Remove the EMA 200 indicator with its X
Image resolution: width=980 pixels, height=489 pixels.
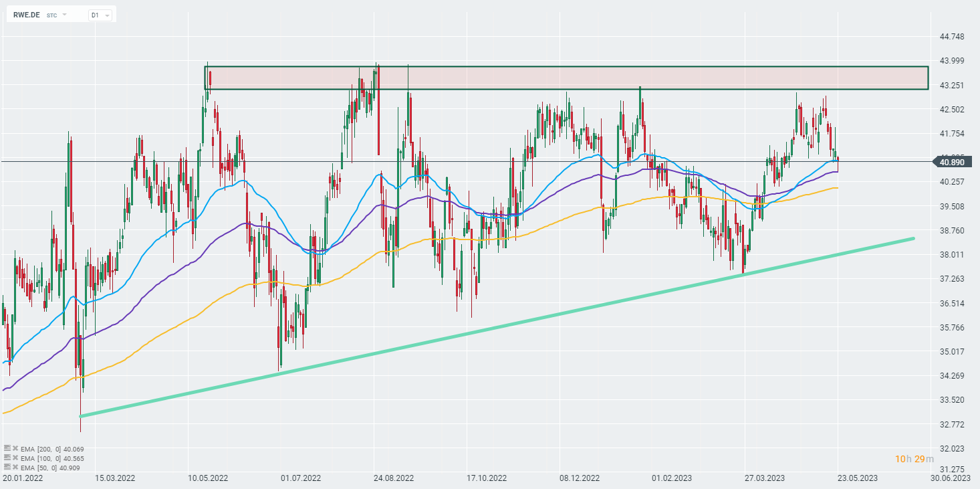click(15, 448)
